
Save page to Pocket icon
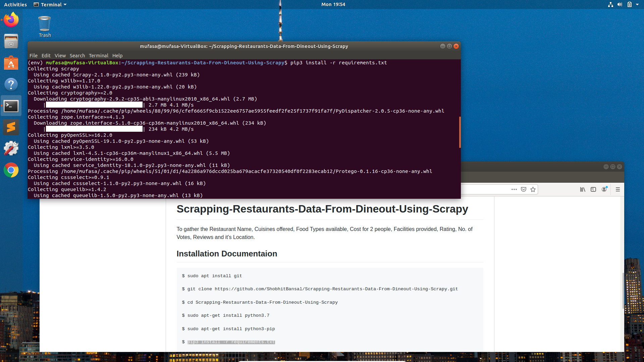(x=524, y=190)
